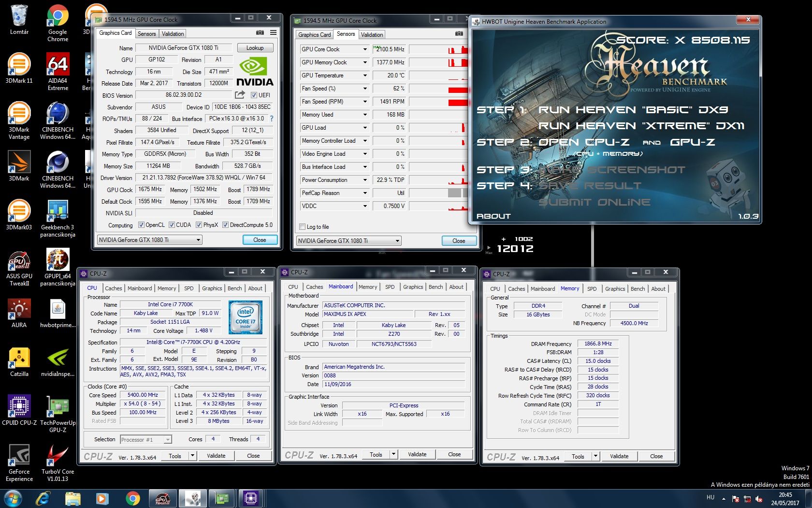Click the GPU Core Clock sensor graph
The image size is (812, 508).
tap(438, 49)
